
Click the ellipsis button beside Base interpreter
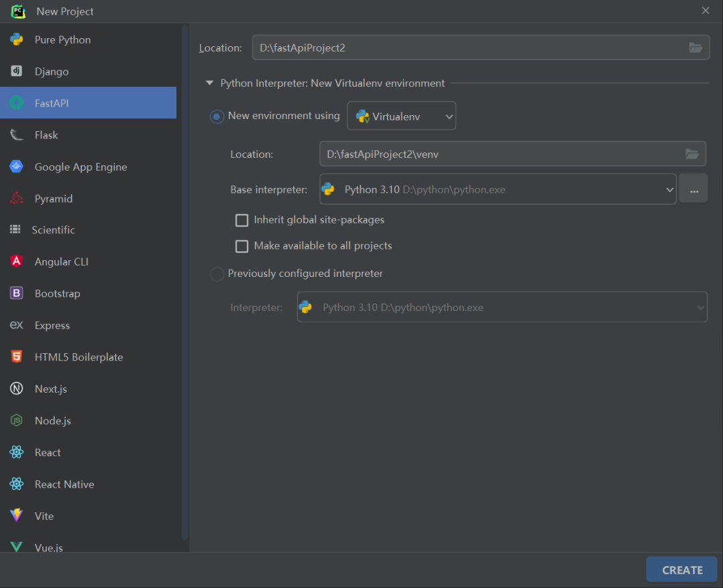coord(694,189)
